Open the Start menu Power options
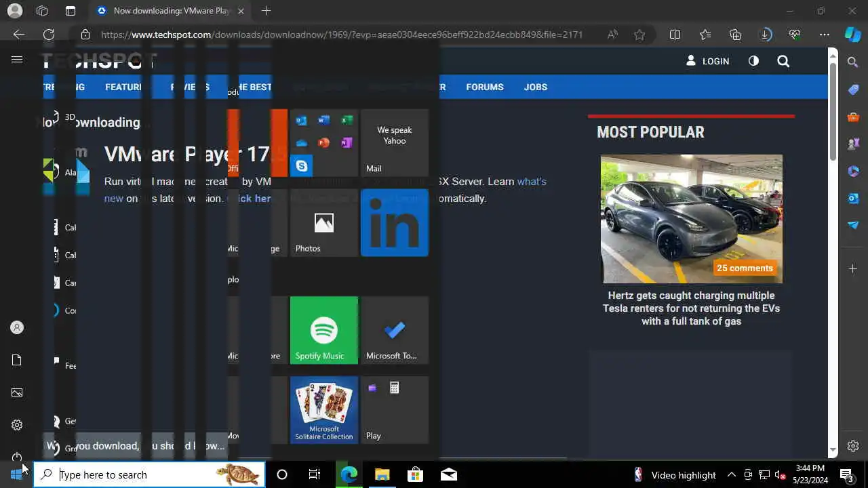 click(17, 457)
